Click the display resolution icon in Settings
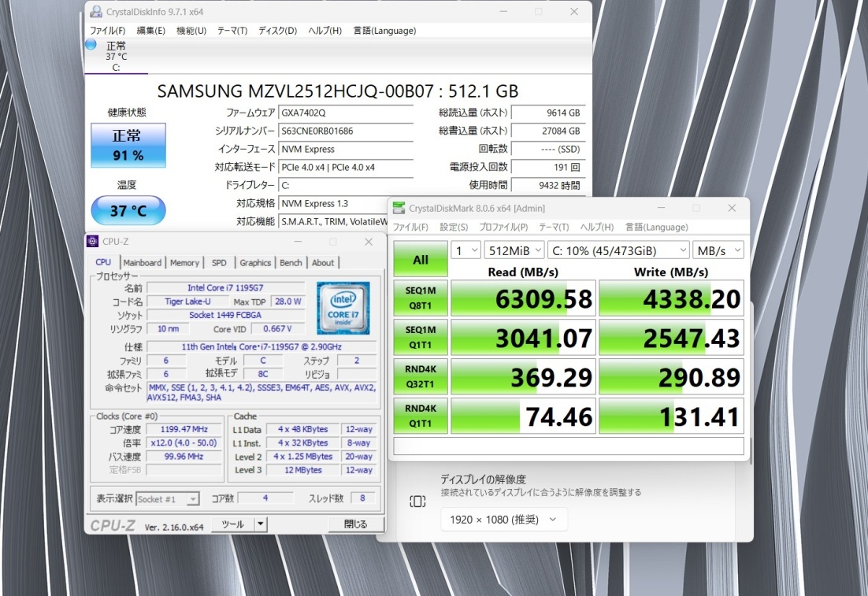Image resolution: width=868 pixels, height=596 pixels. (x=417, y=502)
